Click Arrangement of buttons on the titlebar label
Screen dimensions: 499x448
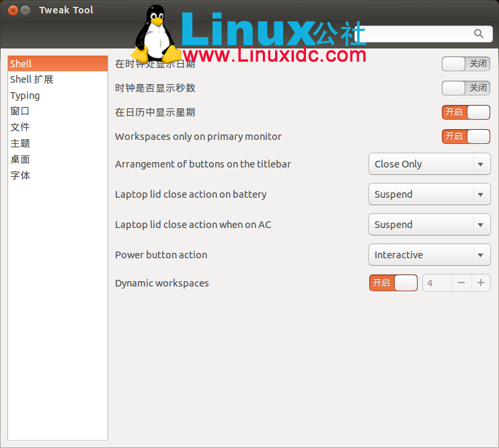pos(203,164)
